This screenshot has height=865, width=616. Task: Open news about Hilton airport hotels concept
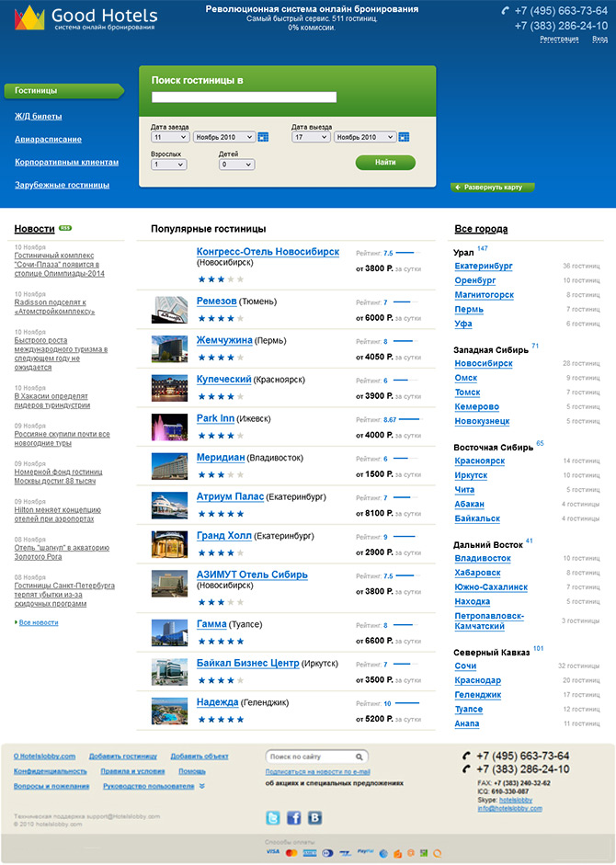57,514
